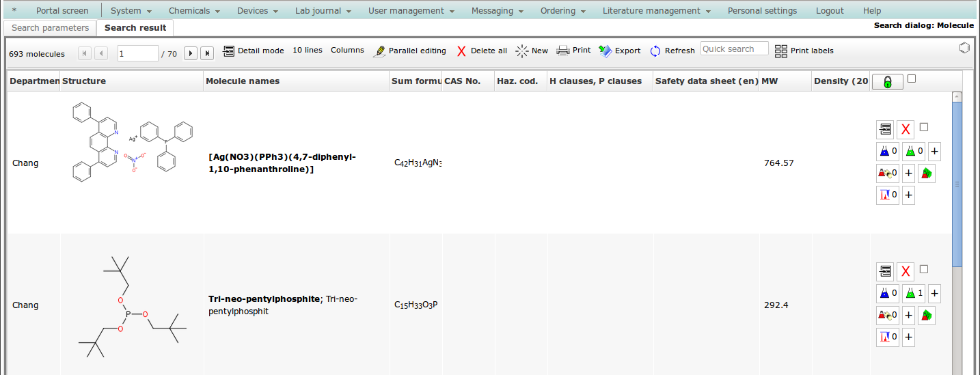Switch to Detail mode view

pyautogui.click(x=253, y=51)
